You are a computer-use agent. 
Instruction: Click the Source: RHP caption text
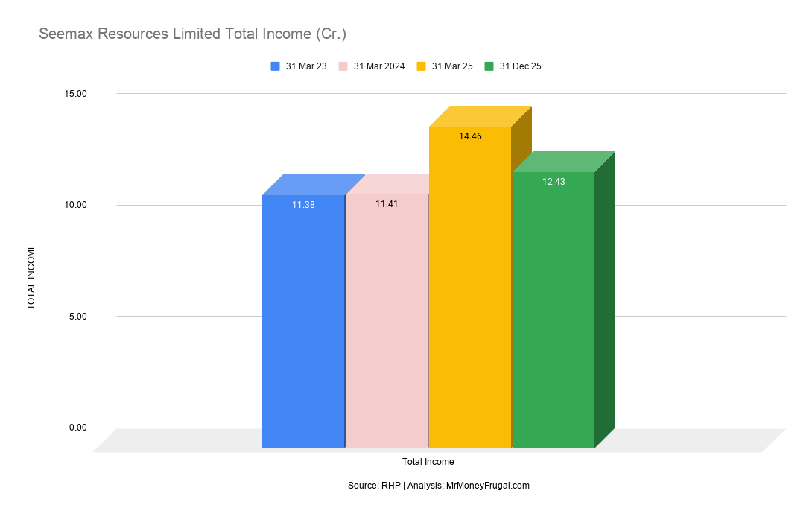(x=439, y=486)
